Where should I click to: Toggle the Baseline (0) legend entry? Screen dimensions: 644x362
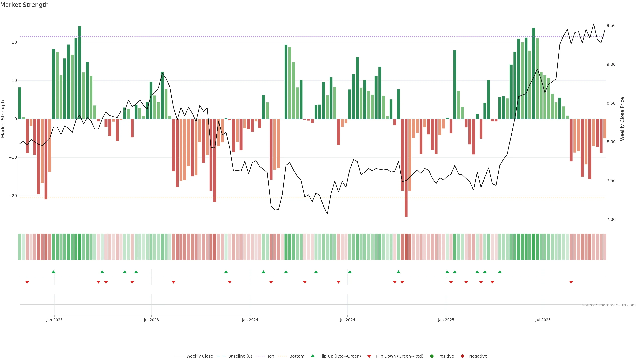(240, 356)
